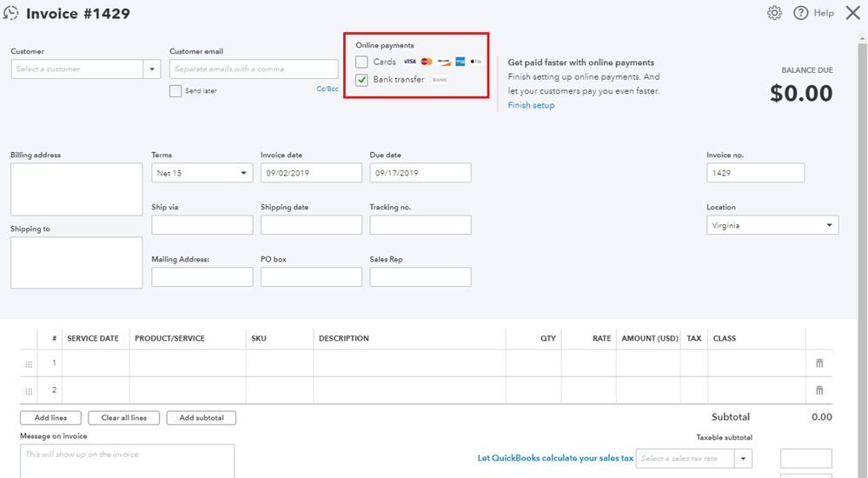Grab the drag handle for row 2

(29, 392)
